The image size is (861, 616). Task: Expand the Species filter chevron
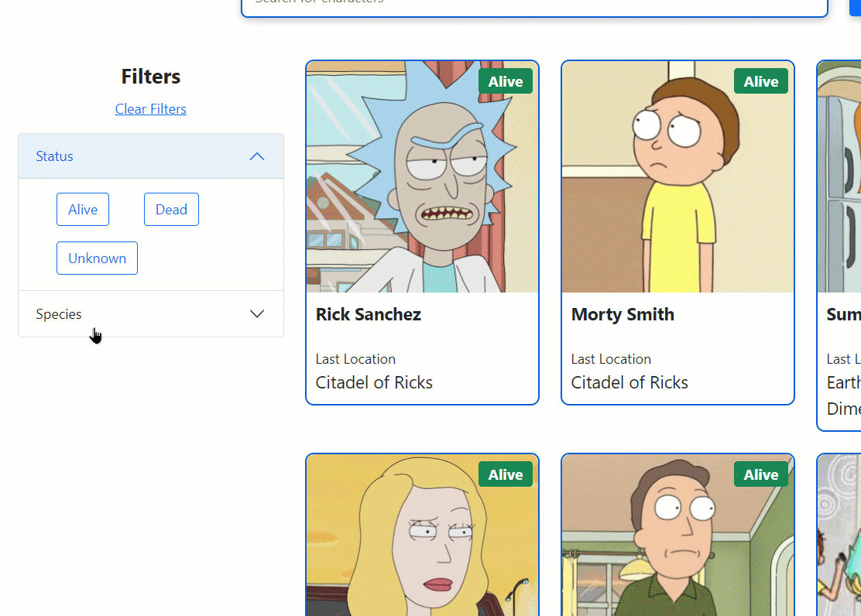click(x=257, y=313)
